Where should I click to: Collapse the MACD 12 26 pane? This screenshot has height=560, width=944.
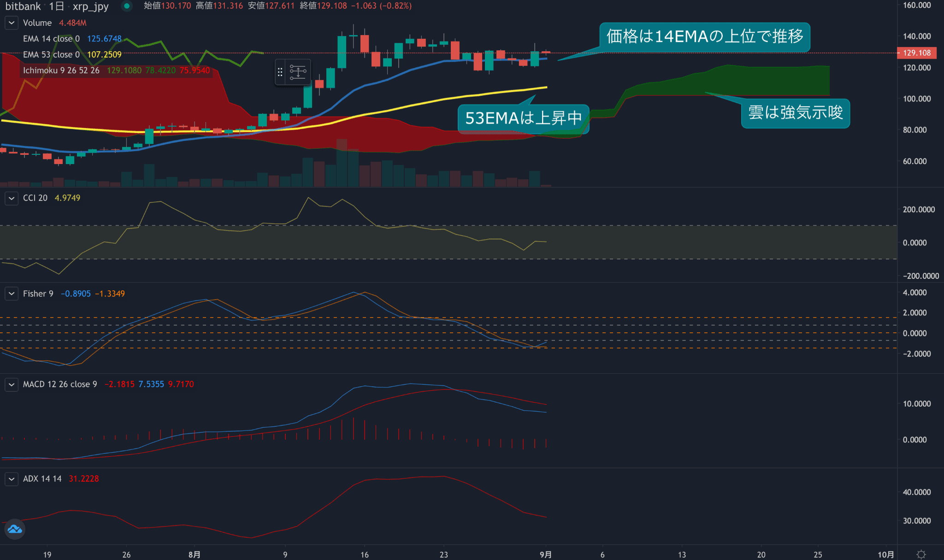pos(11,384)
